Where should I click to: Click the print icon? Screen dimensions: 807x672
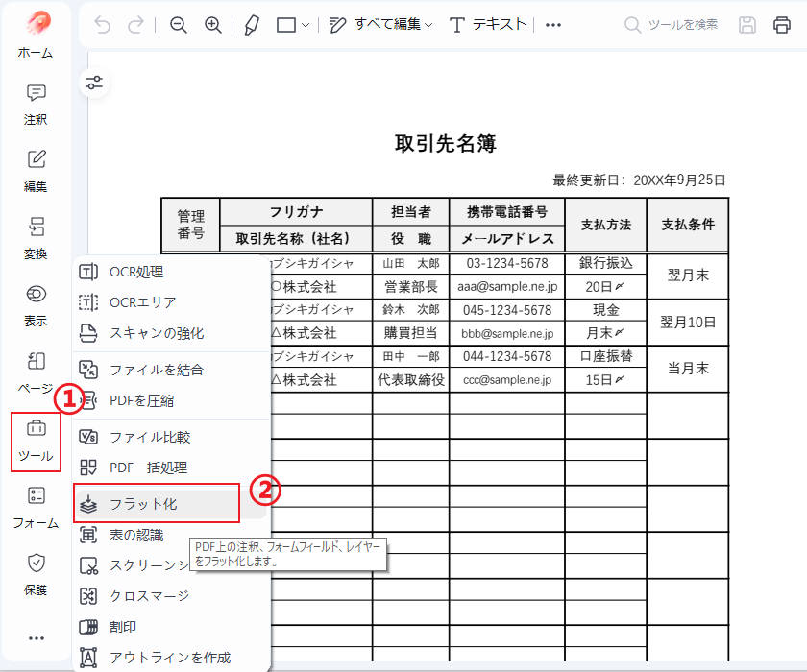tap(781, 25)
